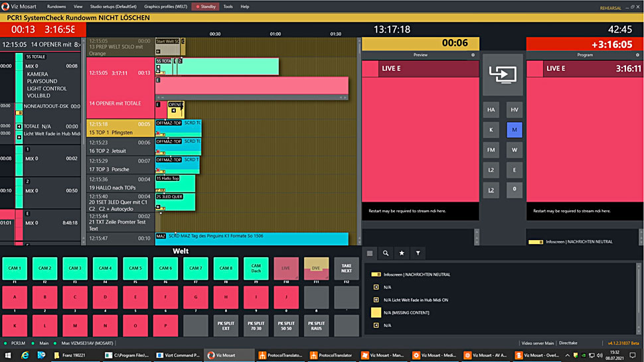
Task: Click the search magnifier icon
Action: click(x=386, y=253)
